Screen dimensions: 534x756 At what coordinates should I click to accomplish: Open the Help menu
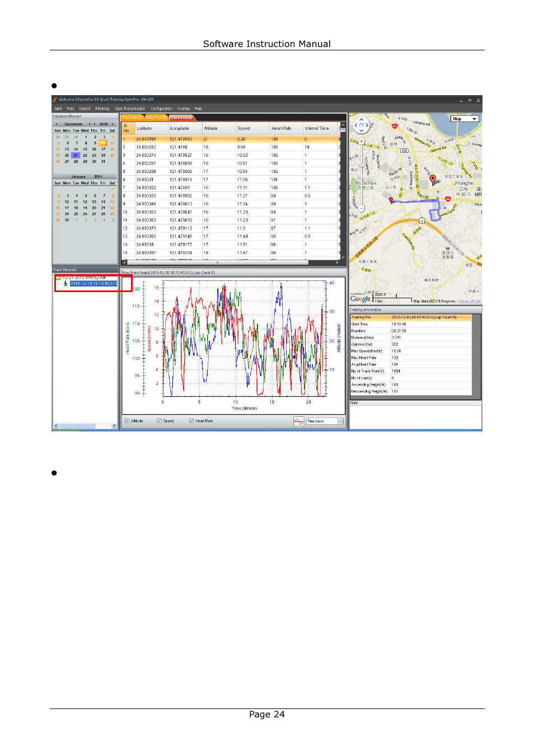coord(198,109)
